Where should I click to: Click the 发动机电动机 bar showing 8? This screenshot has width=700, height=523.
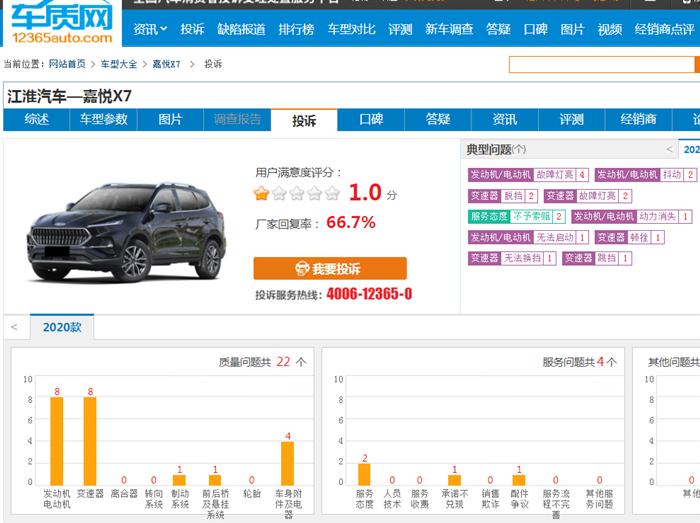(57, 441)
